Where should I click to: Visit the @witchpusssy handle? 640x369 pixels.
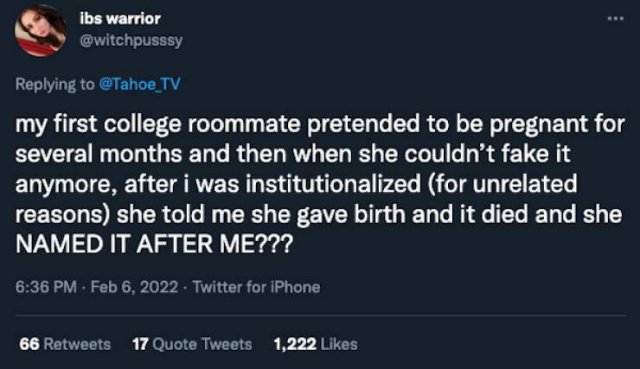click(x=131, y=40)
